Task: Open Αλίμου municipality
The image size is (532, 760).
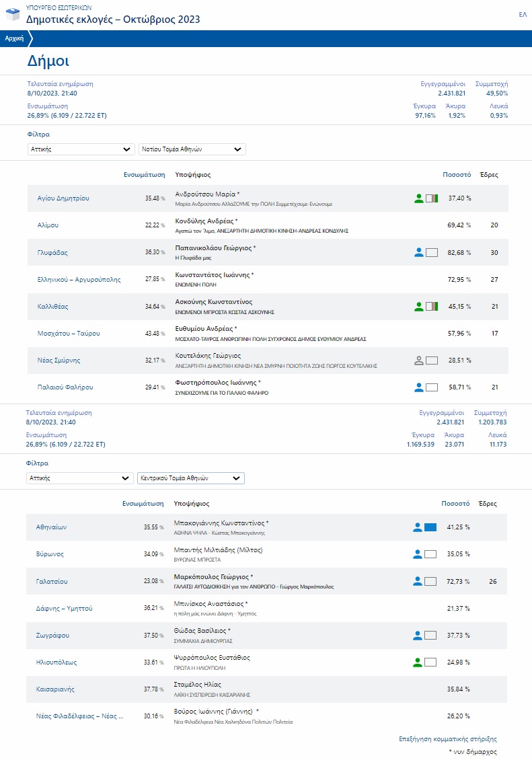Action: (x=48, y=225)
